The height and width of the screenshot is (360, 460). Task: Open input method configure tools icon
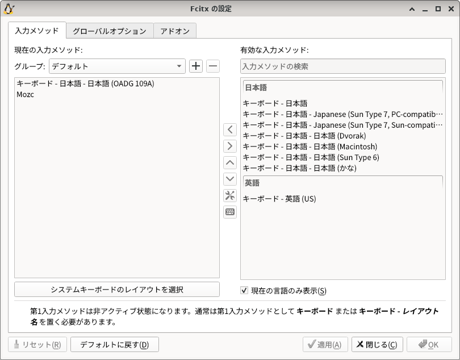(230, 195)
